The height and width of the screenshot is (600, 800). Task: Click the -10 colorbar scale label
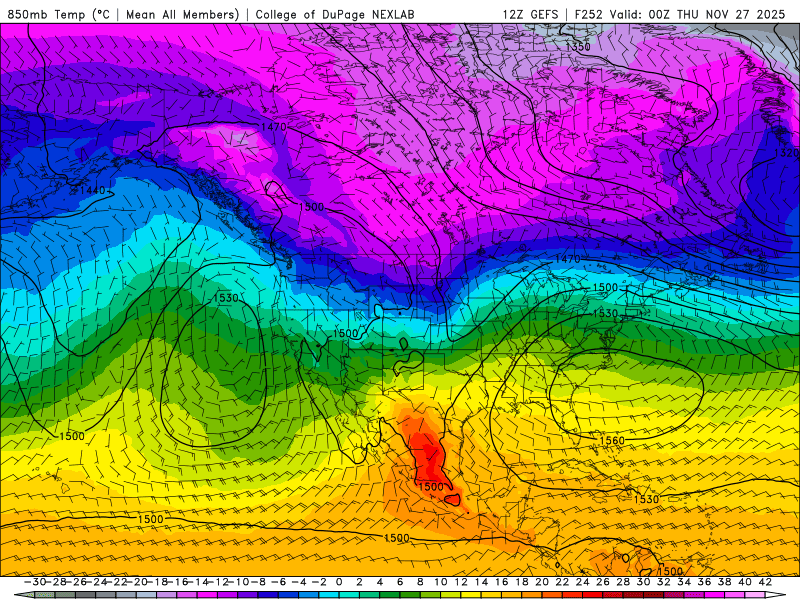click(x=239, y=582)
